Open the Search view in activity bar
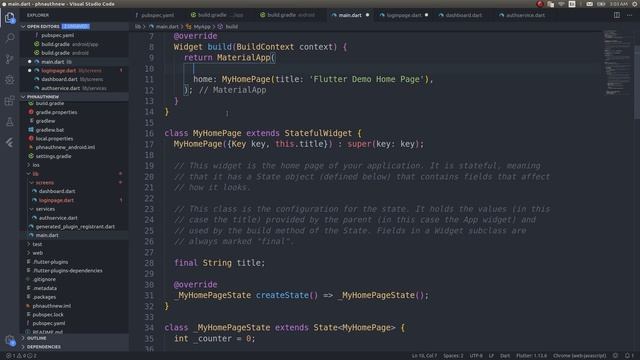 [x=10, y=38]
